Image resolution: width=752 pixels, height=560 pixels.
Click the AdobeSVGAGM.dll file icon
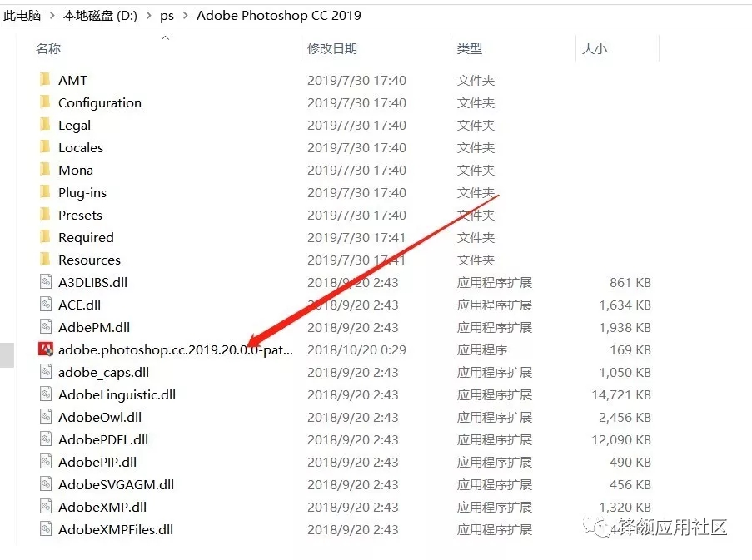tap(46, 484)
